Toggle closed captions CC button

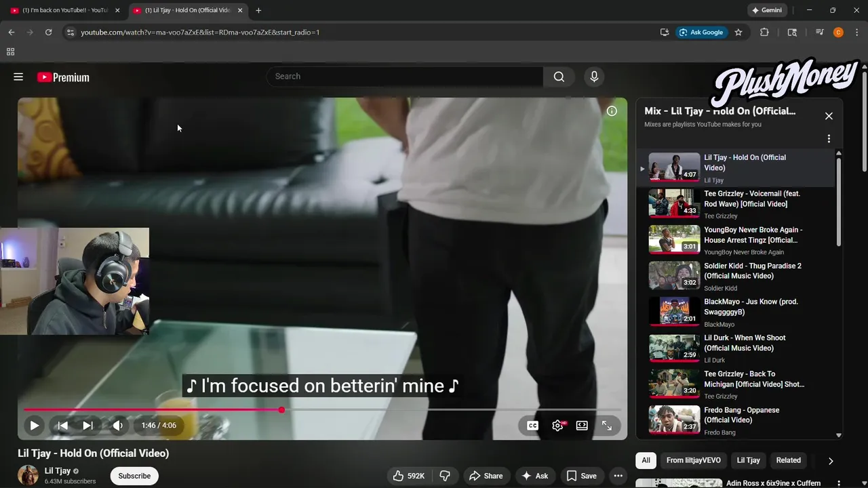[x=532, y=426]
